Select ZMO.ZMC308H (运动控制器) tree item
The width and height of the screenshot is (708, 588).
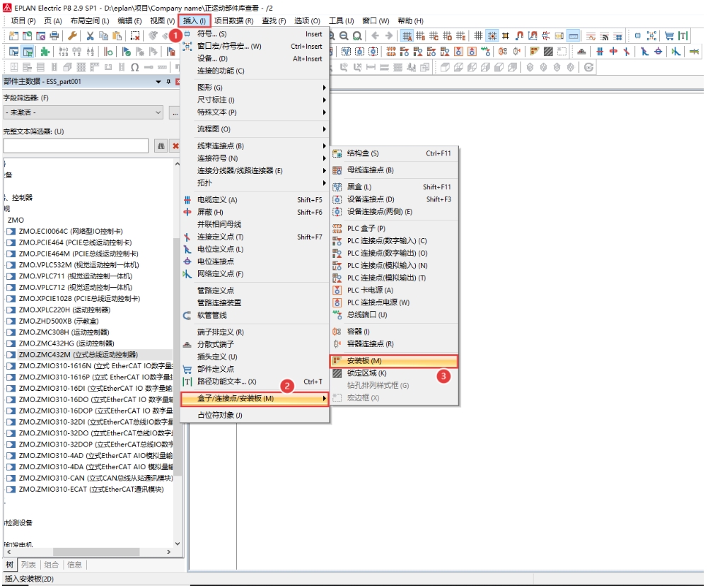click(64, 332)
